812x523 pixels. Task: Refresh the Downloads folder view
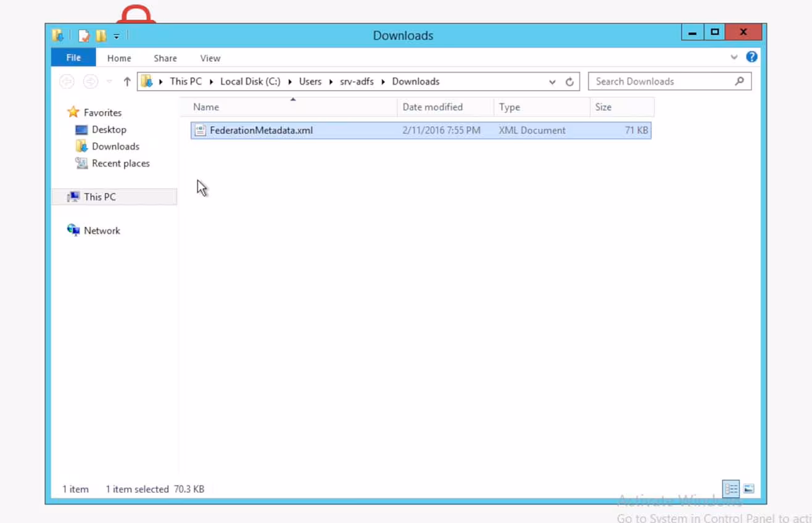tap(569, 81)
